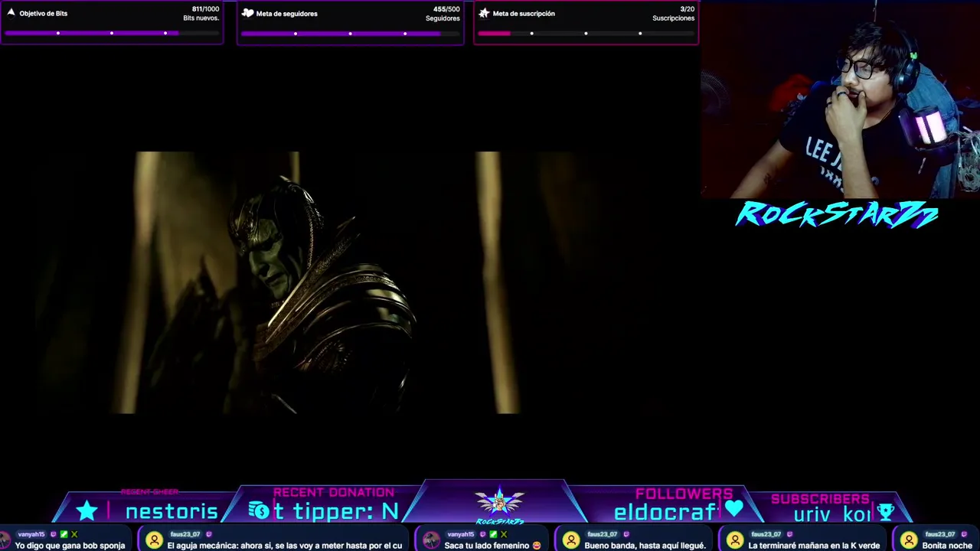Click the heart icon beside Meta de seguidores

pyautogui.click(x=247, y=13)
